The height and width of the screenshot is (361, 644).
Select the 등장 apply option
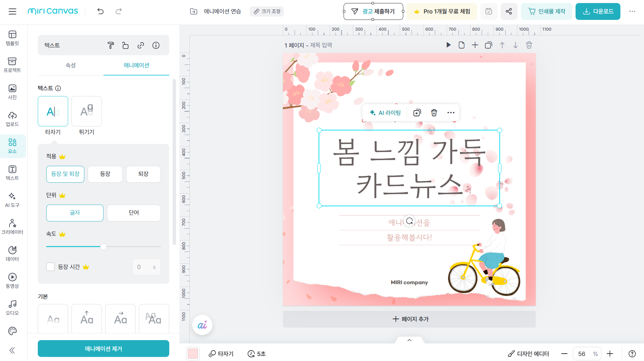click(105, 174)
